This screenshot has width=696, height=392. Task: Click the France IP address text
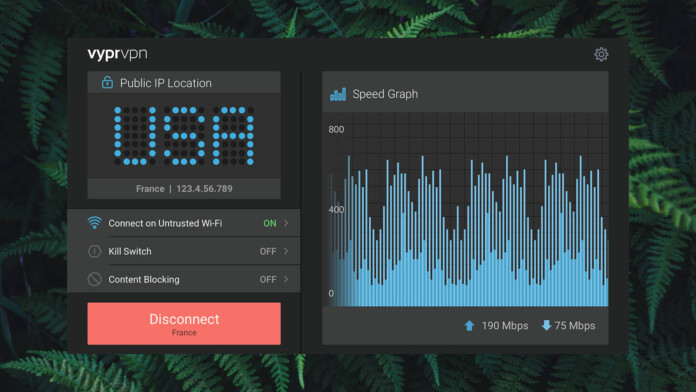[x=184, y=189]
